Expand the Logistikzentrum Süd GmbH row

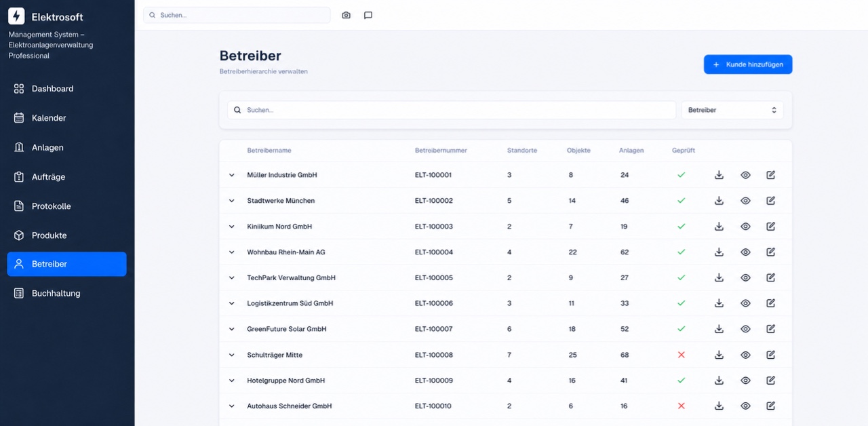[231, 303]
